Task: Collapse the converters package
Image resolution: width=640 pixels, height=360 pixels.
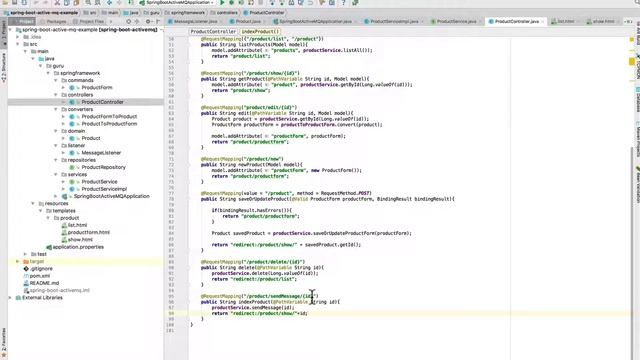Action: pos(56,109)
